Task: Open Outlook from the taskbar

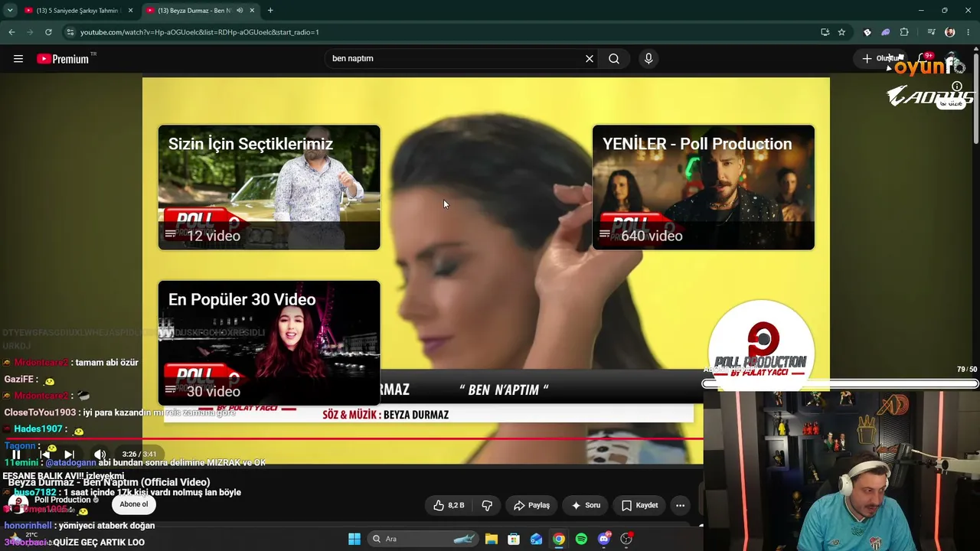Action: pos(536,539)
